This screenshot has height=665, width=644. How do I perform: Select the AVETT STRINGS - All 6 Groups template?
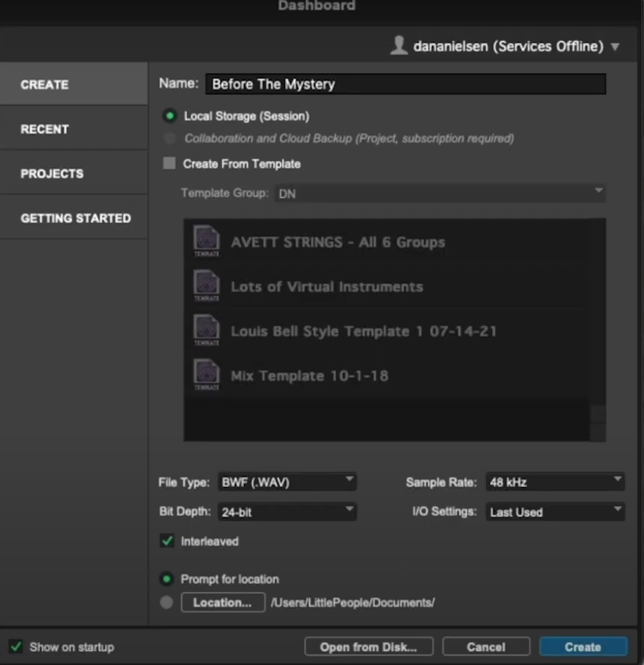pos(387,241)
